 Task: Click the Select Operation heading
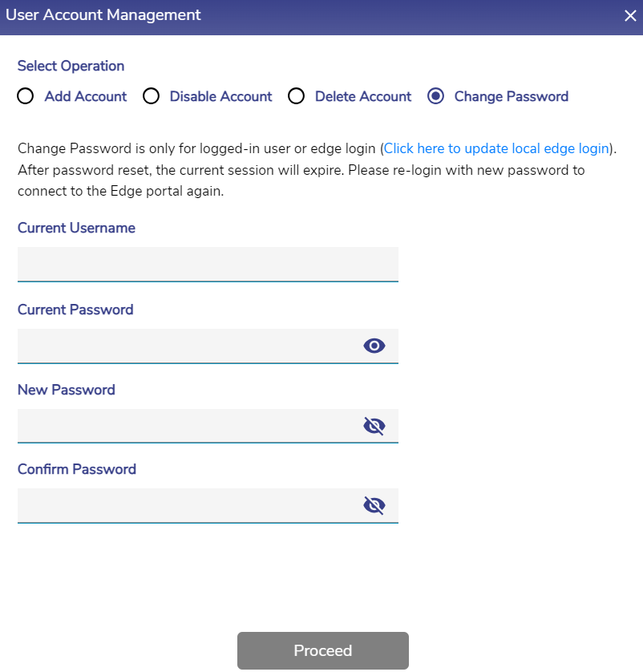pos(71,66)
